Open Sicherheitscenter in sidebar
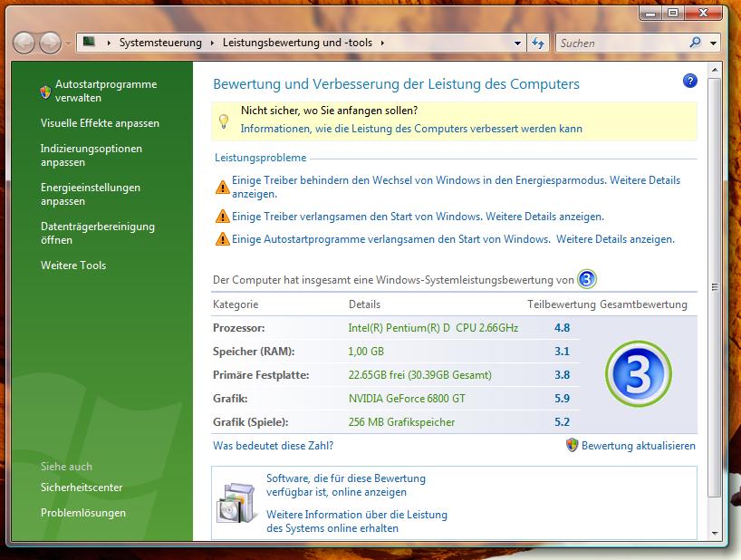Screen dimensions: 741x560 (82, 488)
